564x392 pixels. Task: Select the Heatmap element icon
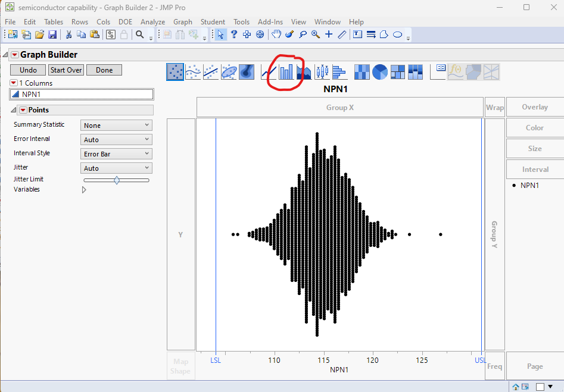tap(362, 72)
